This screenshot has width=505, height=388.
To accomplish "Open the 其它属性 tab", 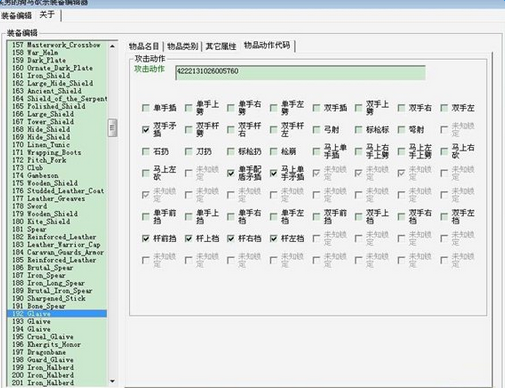I will pyautogui.click(x=221, y=46).
